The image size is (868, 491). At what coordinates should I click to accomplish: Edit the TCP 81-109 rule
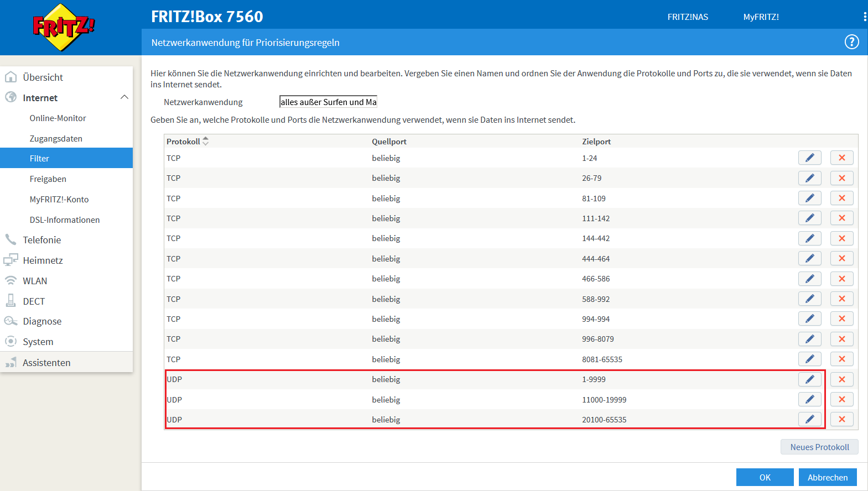tap(809, 198)
